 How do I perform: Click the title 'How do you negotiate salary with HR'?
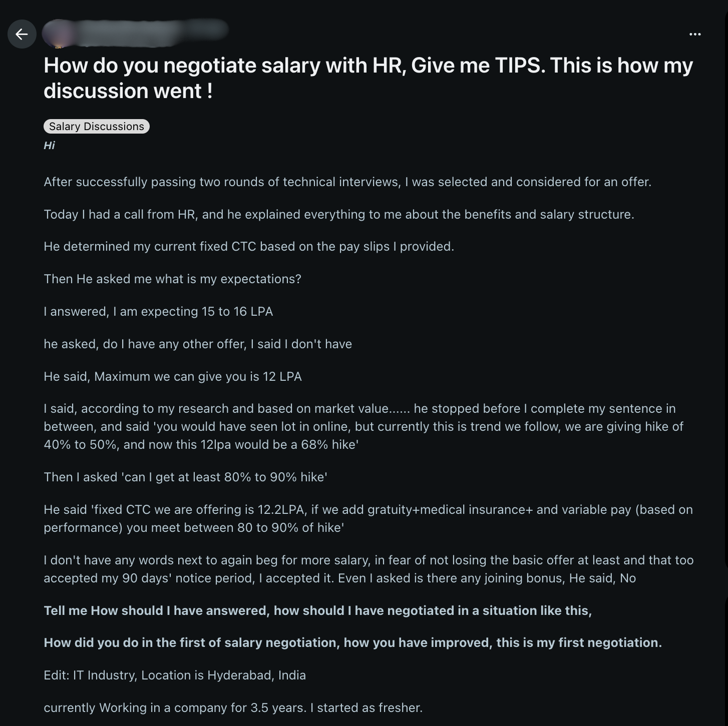[x=369, y=78]
